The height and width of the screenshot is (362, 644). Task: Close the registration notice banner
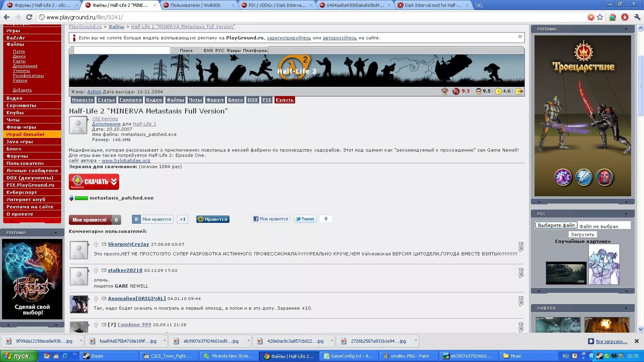520,37
